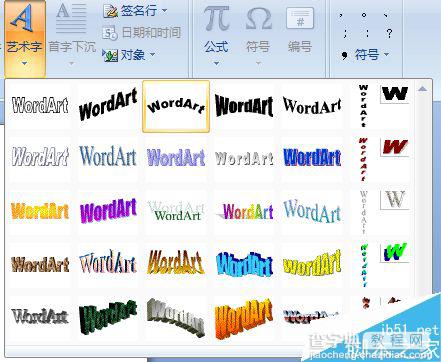The image size is (441, 362).
Task: Open the 艺术字 dropdown arrow
Action: coord(24,63)
